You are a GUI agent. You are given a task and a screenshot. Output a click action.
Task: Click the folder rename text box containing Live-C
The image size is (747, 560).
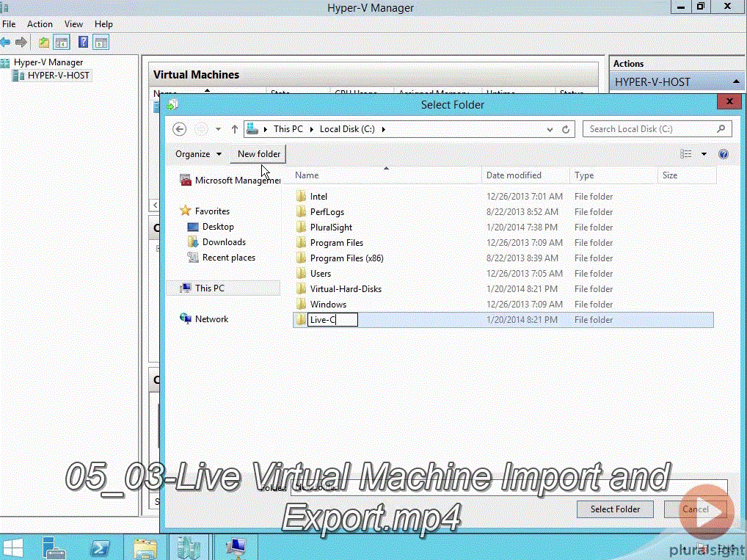click(x=332, y=320)
